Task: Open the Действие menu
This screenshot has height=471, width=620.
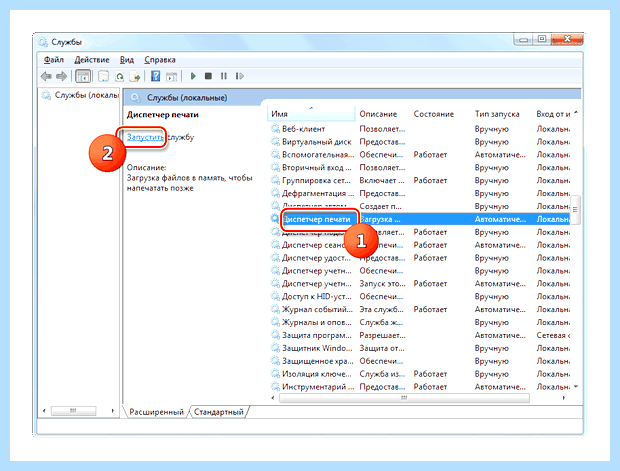Action: pos(92,60)
